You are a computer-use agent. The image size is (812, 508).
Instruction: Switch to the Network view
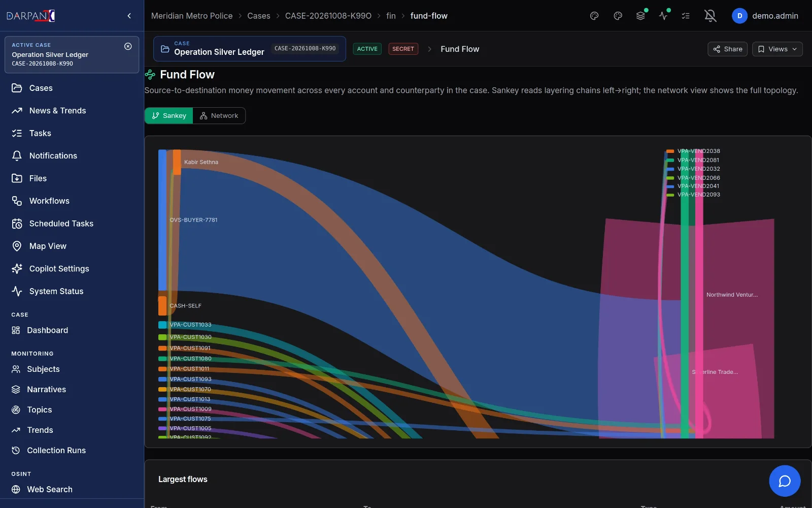pos(219,116)
